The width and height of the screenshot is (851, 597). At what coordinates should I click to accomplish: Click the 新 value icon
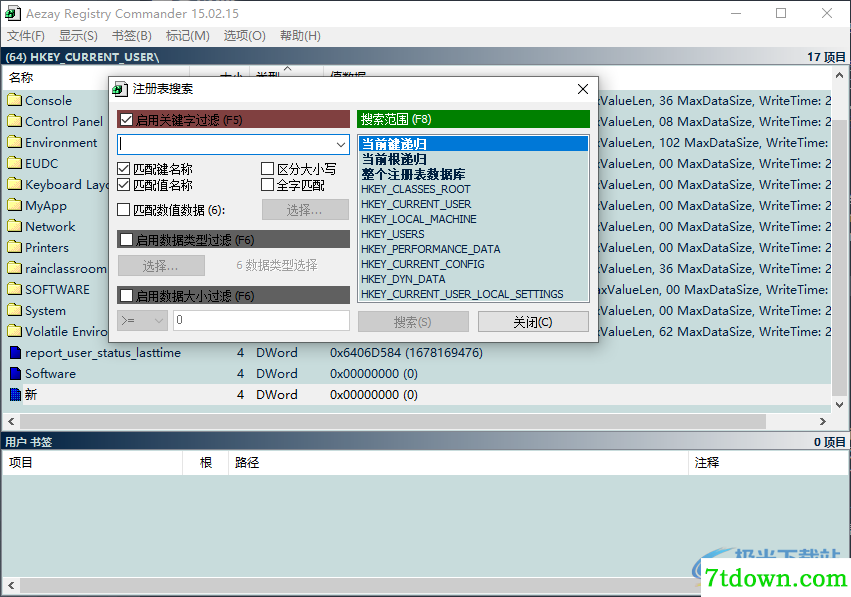coord(15,395)
